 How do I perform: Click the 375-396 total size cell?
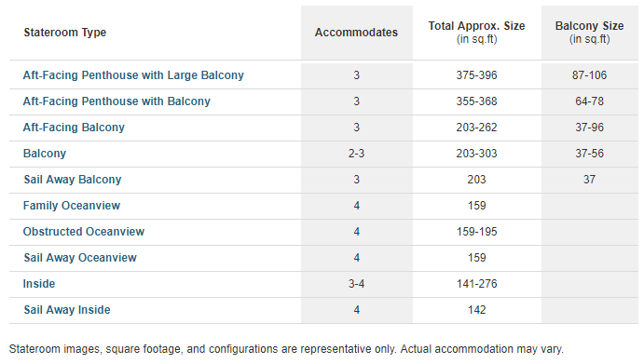click(x=477, y=75)
